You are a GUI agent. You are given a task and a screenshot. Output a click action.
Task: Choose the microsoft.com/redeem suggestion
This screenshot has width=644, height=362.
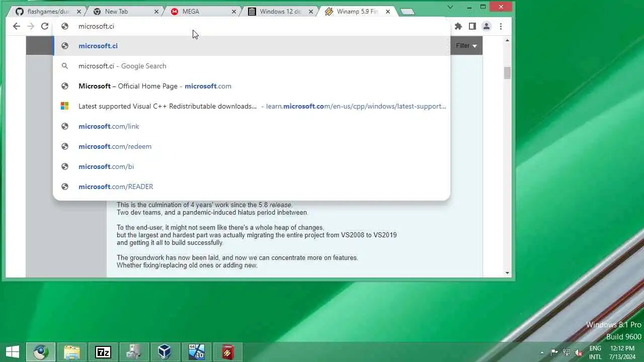252,146
